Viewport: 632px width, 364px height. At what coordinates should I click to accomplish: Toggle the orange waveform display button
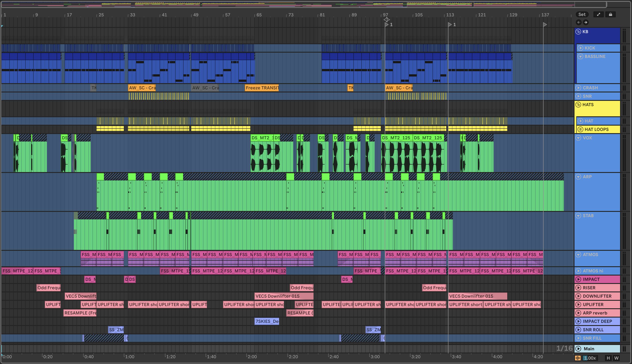578,358
